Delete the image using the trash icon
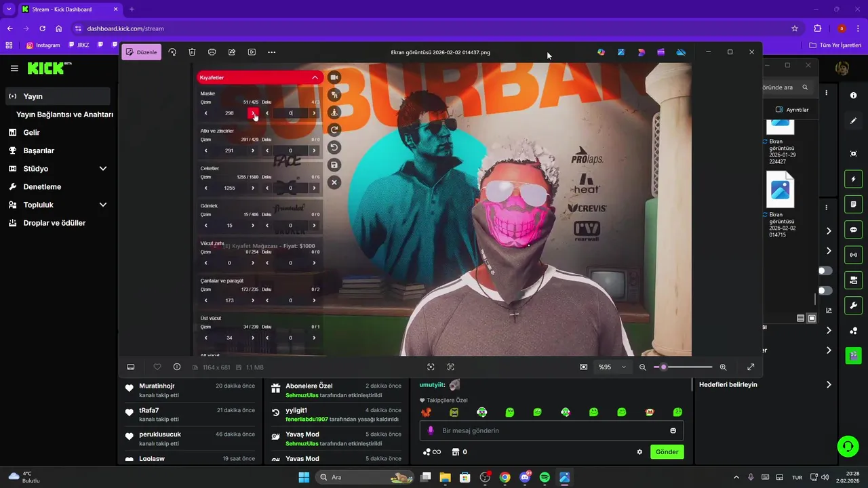Image resolution: width=868 pixels, height=488 pixels. pos(192,52)
